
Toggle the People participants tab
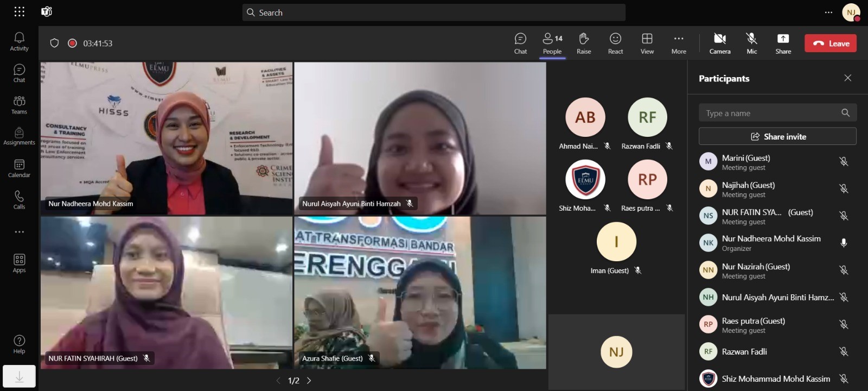(x=552, y=43)
